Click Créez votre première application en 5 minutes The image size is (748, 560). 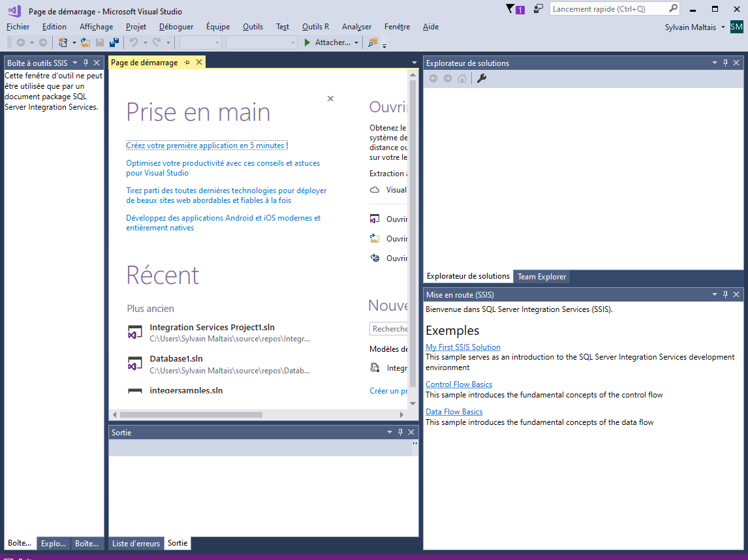206,145
